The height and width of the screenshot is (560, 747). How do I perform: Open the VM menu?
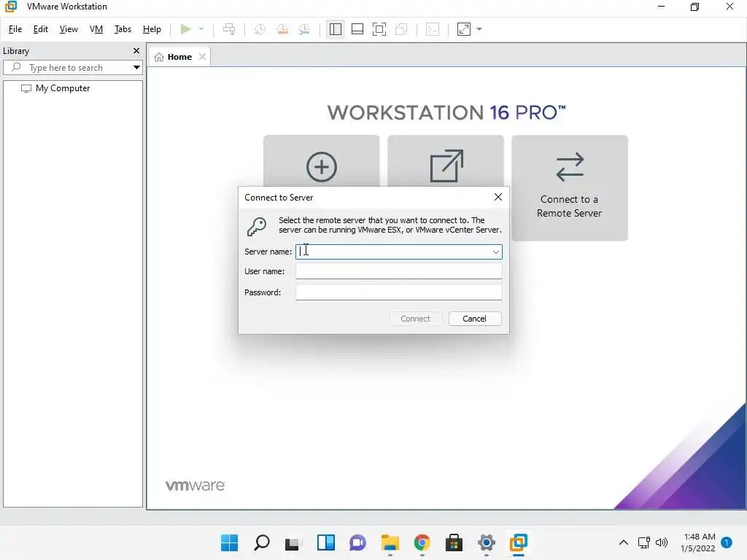[96, 29]
